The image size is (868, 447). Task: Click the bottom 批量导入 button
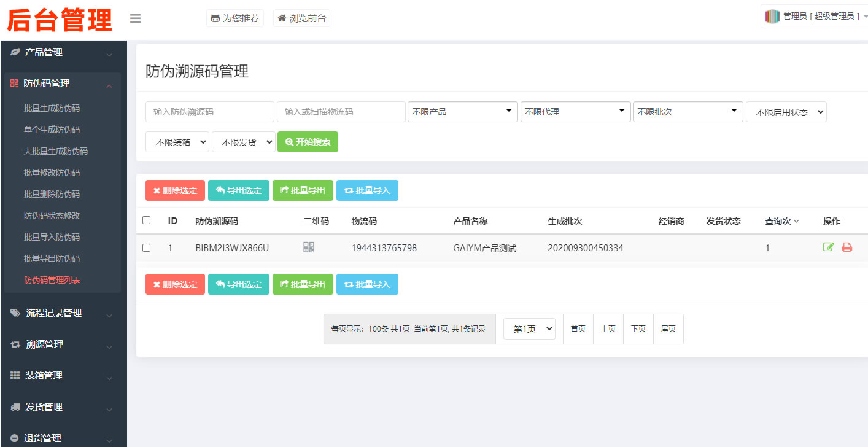[x=367, y=284]
